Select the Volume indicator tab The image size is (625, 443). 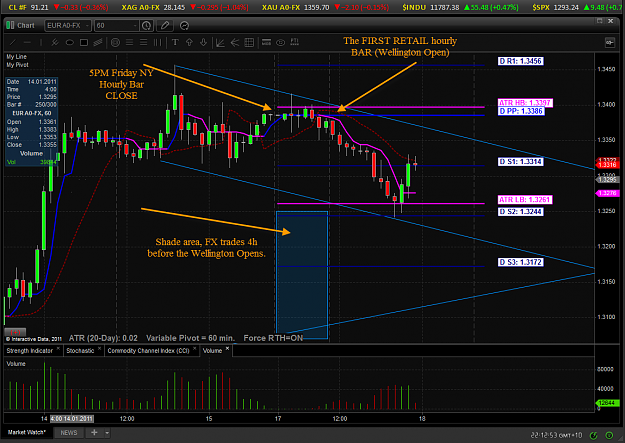[x=212, y=350]
